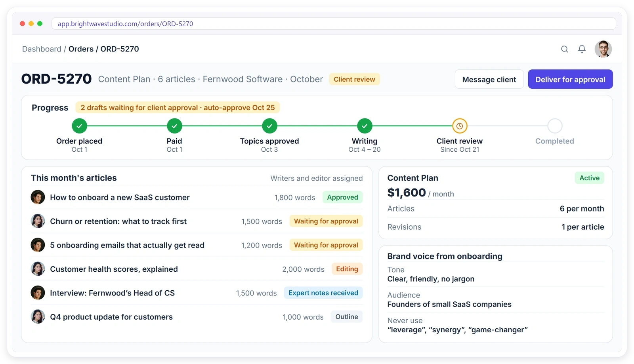Click the browser address bar
634x364 pixels.
click(334, 24)
